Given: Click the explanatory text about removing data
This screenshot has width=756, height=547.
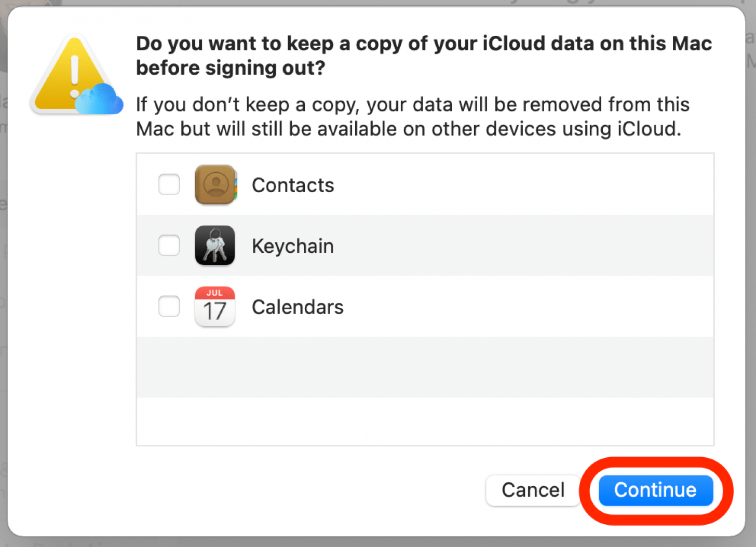Looking at the screenshot, I should pyautogui.click(x=412, y=116).
